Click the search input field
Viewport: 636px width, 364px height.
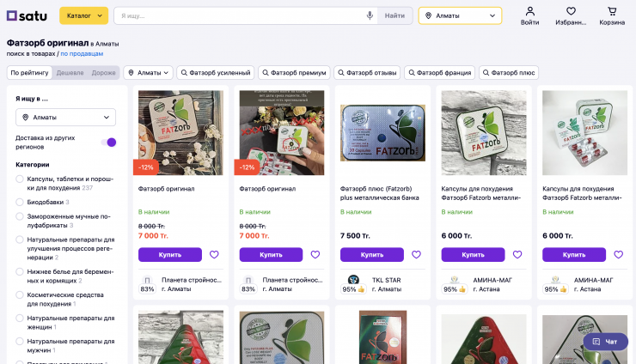click(x=241, y=15)
